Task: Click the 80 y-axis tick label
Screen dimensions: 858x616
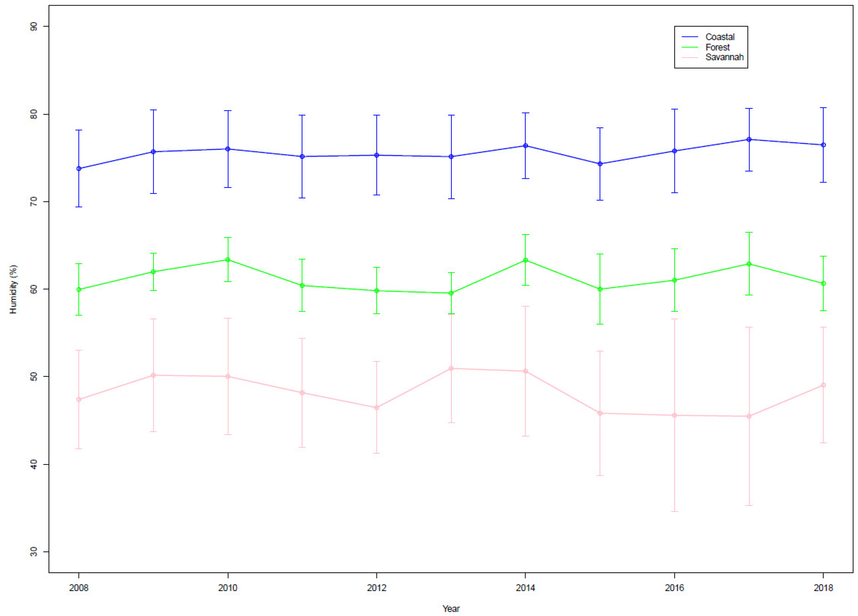Action: 34,114
